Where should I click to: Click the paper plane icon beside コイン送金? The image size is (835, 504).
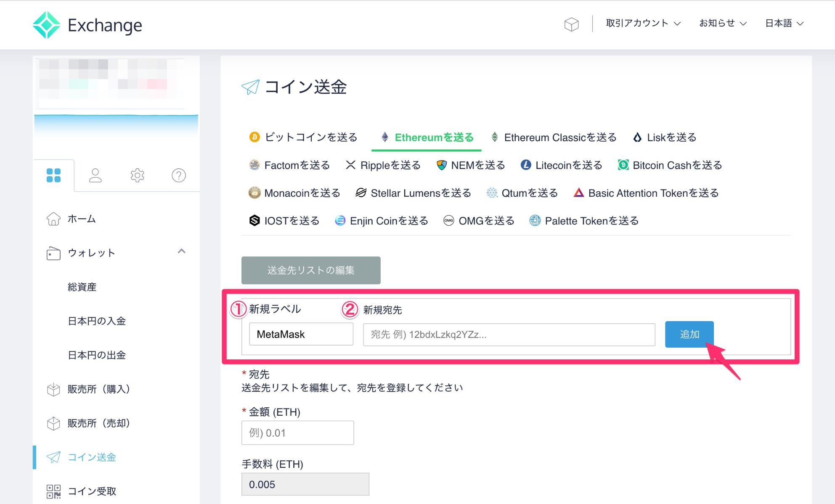[x=53, y=457]
